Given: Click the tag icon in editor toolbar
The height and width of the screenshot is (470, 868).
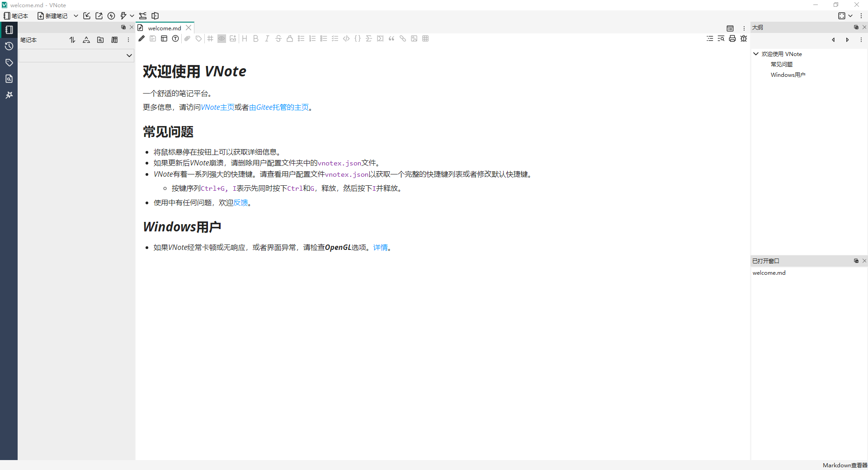Looking at the screenshot, I should 198,39.
